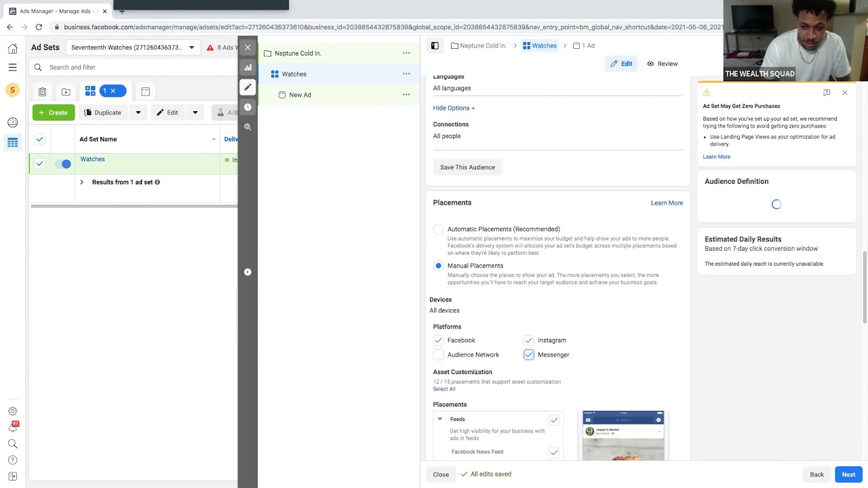Viewport: 868px width, 488px height.
Task: Uncheck the Instagram platform checkbox
Action: [528, 340]
